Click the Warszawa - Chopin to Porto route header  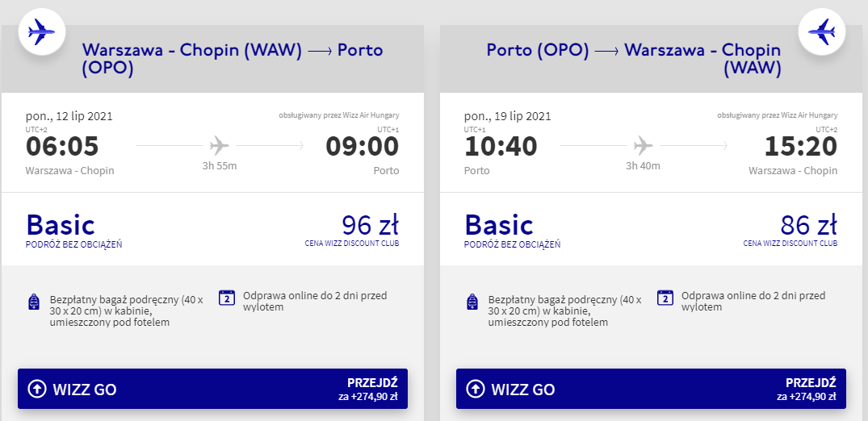(233, 60)
